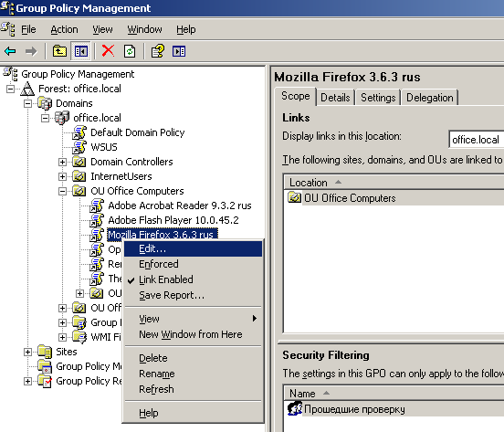Select Adobe Acrobat Reader 9.3.2 rus
Image resolution: width=504 pixels, height=432 pixels.
point(180,205)
